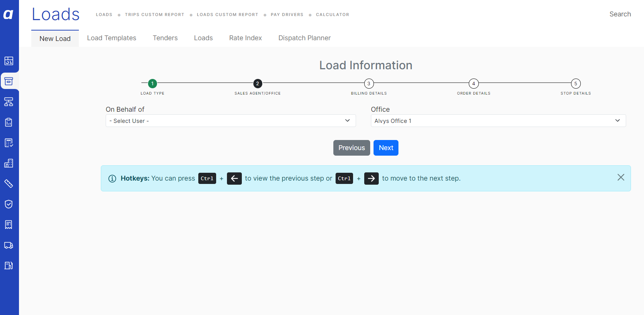This screenshot has width=644, height=315.
Task: Click the first Ctrl key badge
Action: (207, 178)
